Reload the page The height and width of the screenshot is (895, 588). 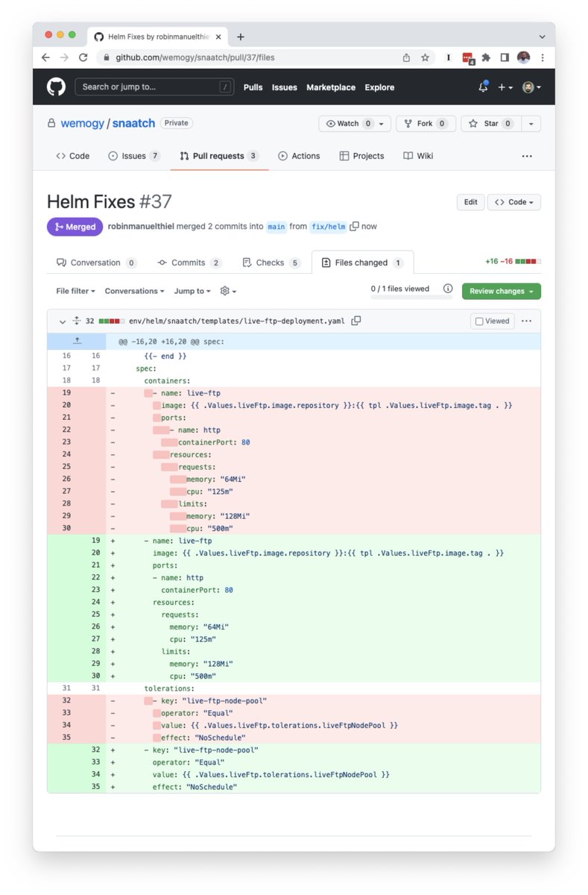point(83,57)
